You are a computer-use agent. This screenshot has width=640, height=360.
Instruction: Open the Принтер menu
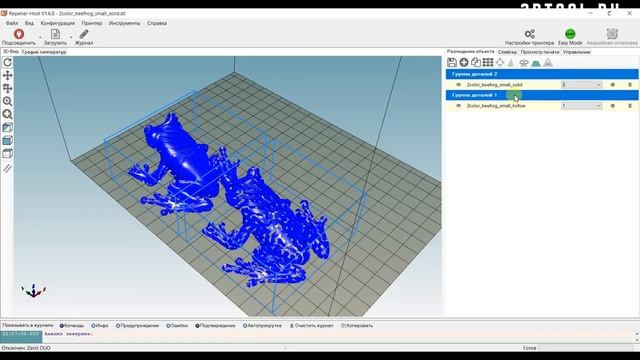(x=92, y=23)
